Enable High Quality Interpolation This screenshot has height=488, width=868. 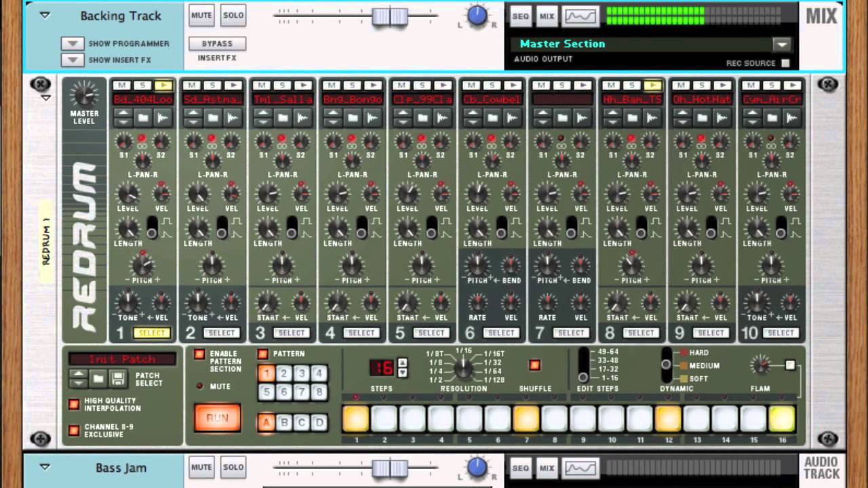(74, 405)
